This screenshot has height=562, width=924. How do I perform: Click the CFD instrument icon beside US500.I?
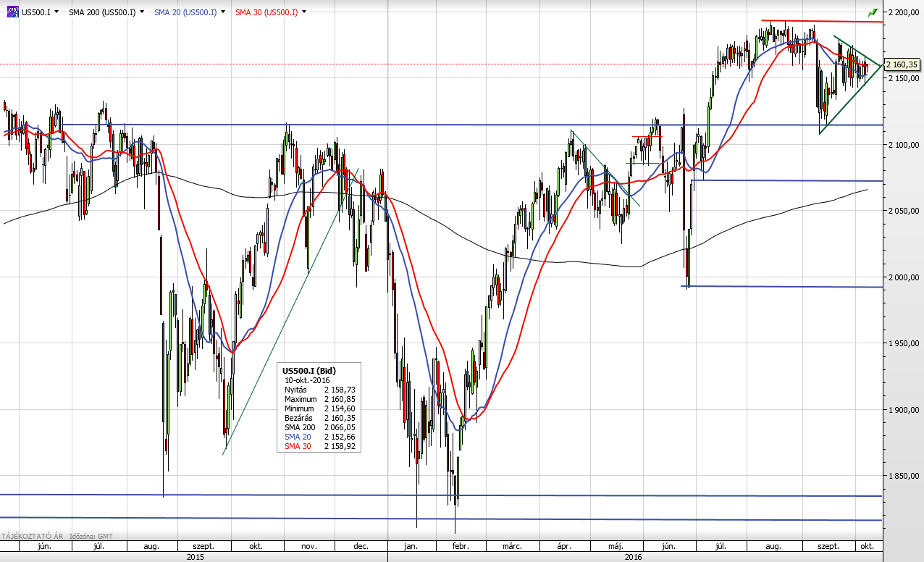(x=13, y=12)
